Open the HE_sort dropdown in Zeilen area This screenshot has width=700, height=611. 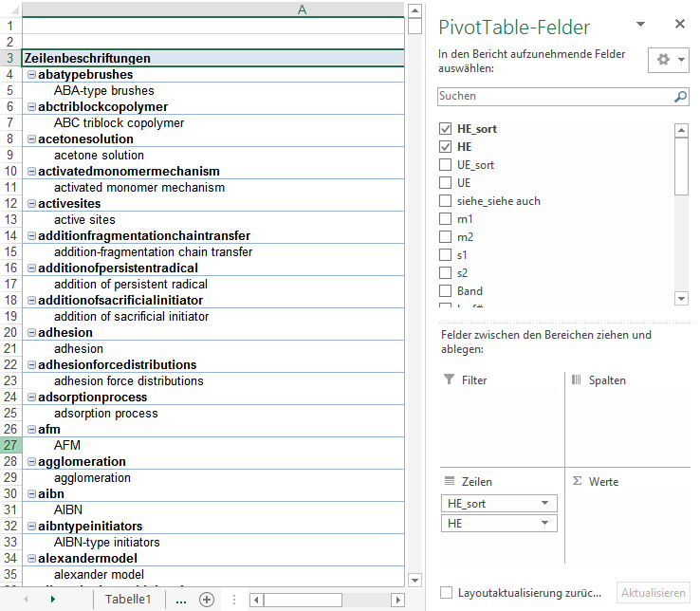point(544,504)
